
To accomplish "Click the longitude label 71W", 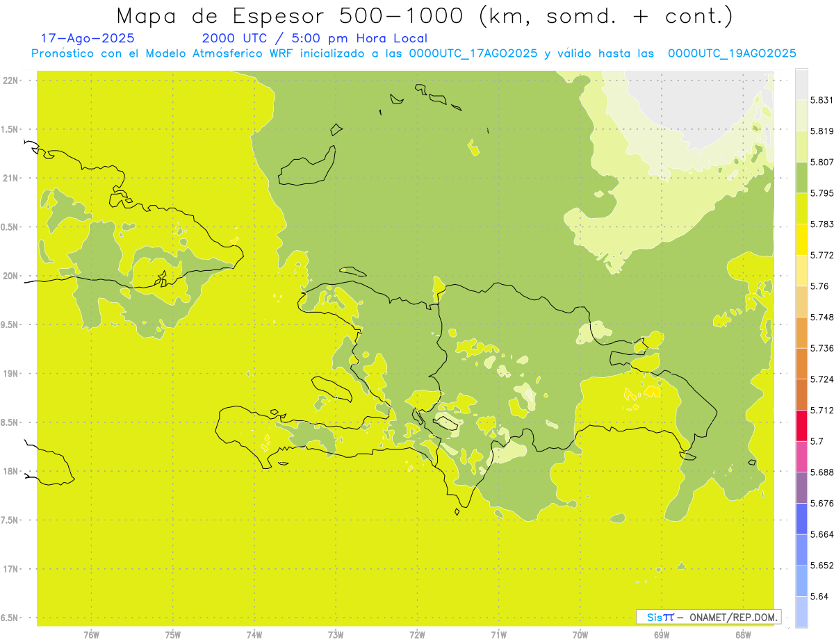I will point(498,634).
